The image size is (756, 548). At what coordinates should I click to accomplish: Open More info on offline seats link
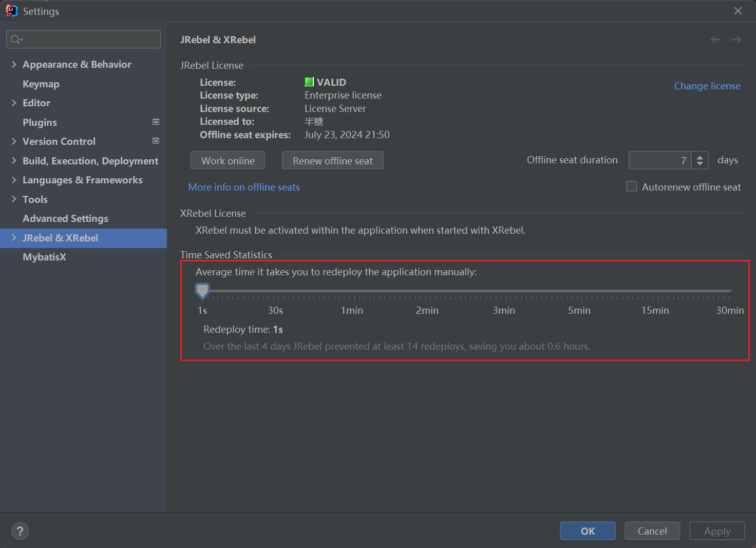point(244,187)
